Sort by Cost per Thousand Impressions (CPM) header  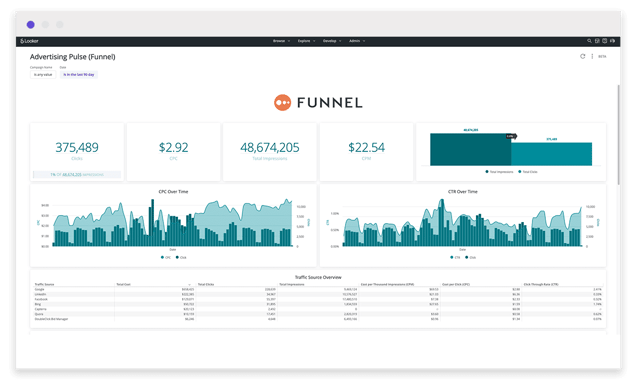coord(387,284)
